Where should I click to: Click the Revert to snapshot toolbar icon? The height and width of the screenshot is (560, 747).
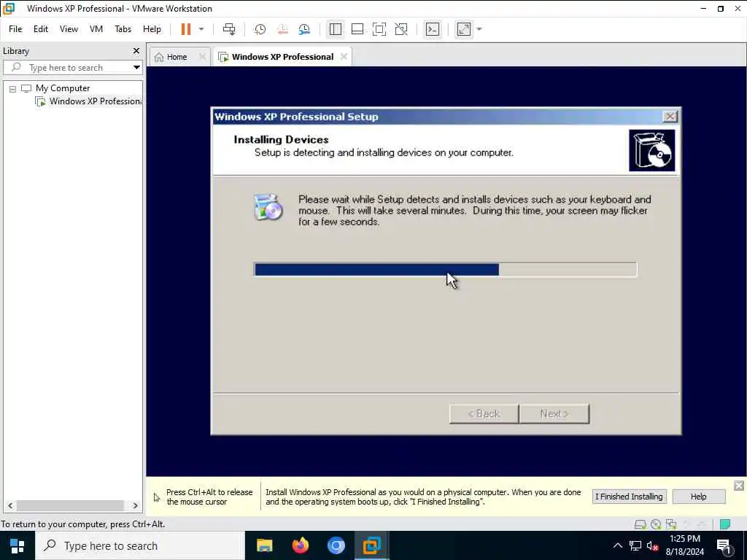click(282, 29)
